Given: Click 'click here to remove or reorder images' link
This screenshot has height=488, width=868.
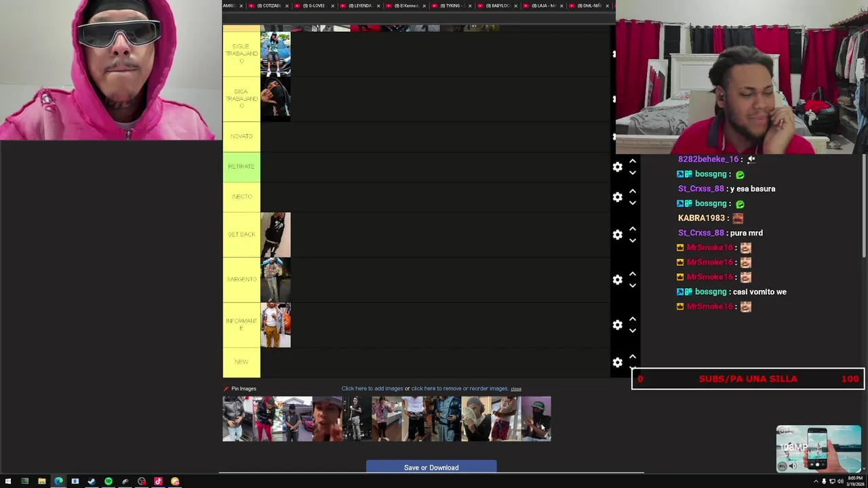Looking at the screenshot, I should pos(460,388).
